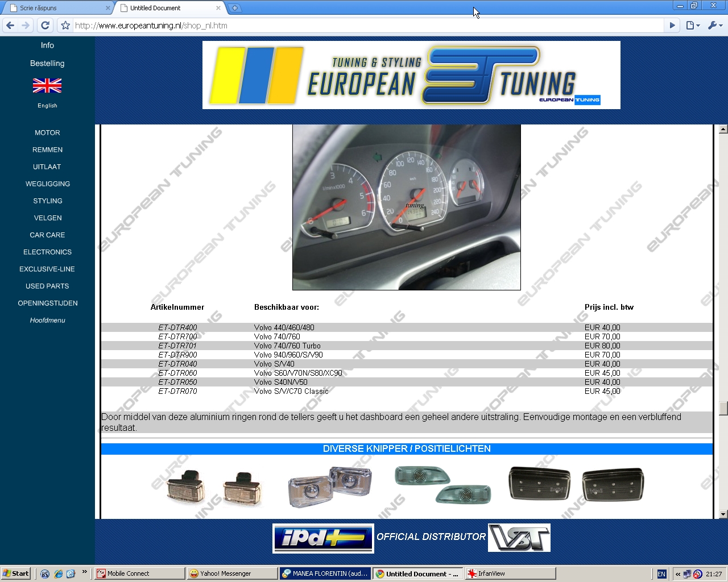Switch to Yahoo! Messenger taskbar window
The height and width of the screenshot is (582, 728).
pyautogui.click(x=232, y=573)
